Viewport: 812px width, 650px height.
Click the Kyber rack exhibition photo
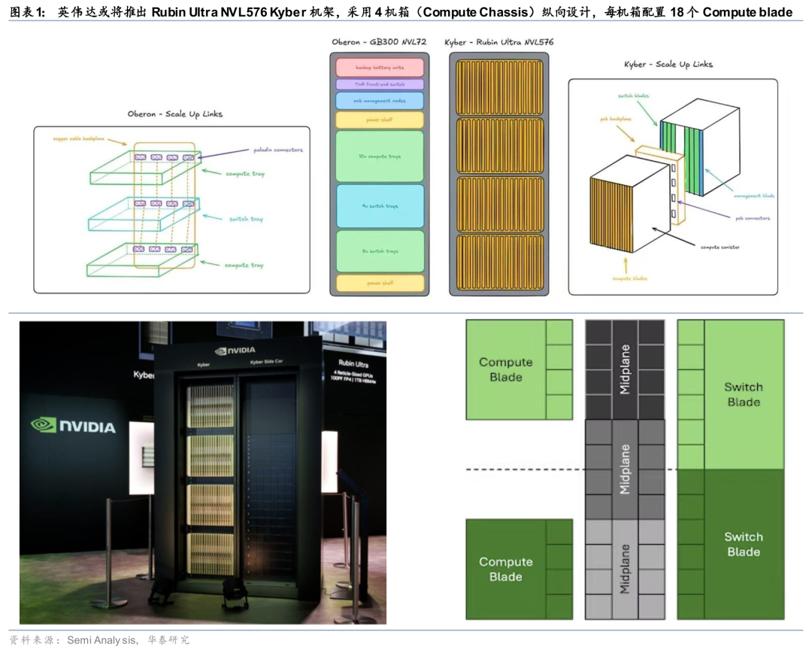point(203,472)
